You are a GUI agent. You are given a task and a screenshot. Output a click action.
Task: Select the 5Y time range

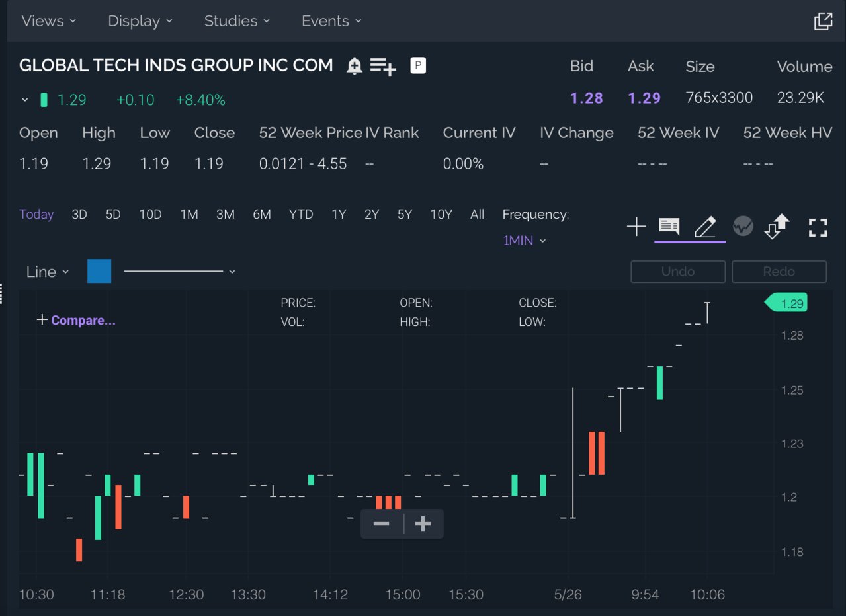[405, 214]
